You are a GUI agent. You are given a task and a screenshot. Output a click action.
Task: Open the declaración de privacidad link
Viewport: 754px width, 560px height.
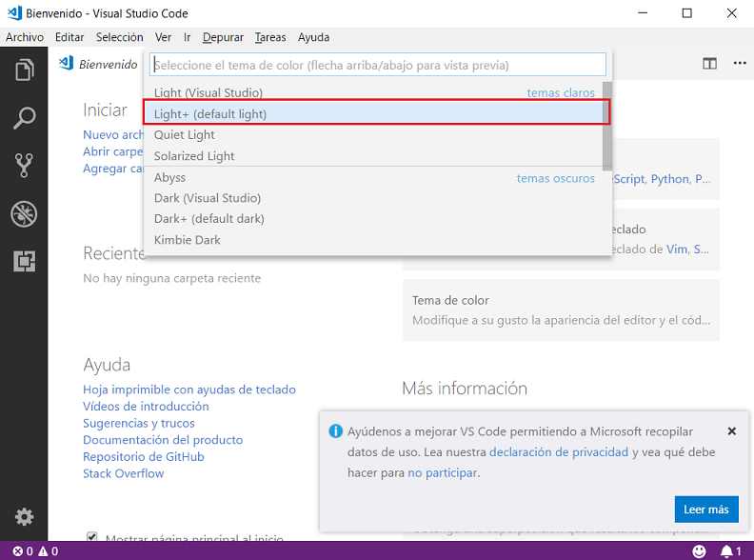click(x=559, y=452)
